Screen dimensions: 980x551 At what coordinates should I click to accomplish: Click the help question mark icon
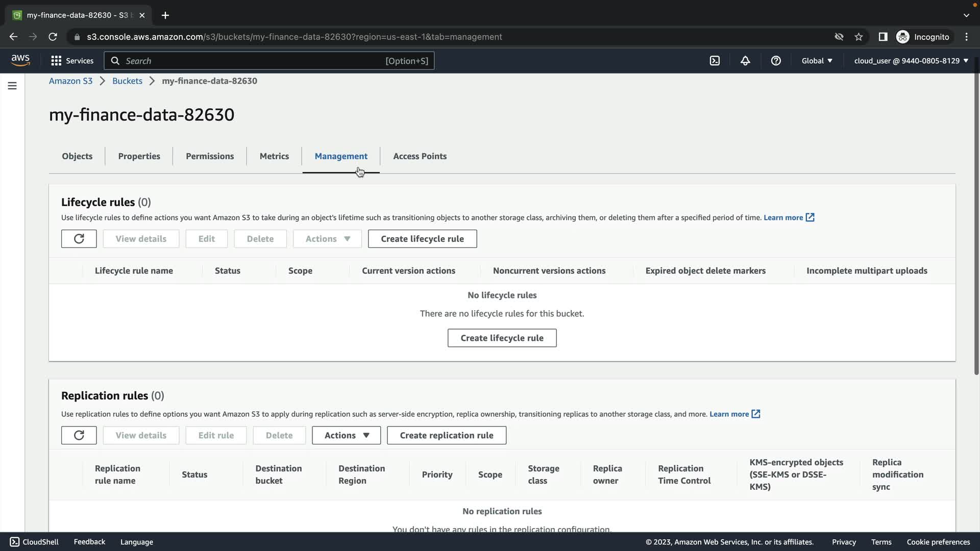click(776, 61)
